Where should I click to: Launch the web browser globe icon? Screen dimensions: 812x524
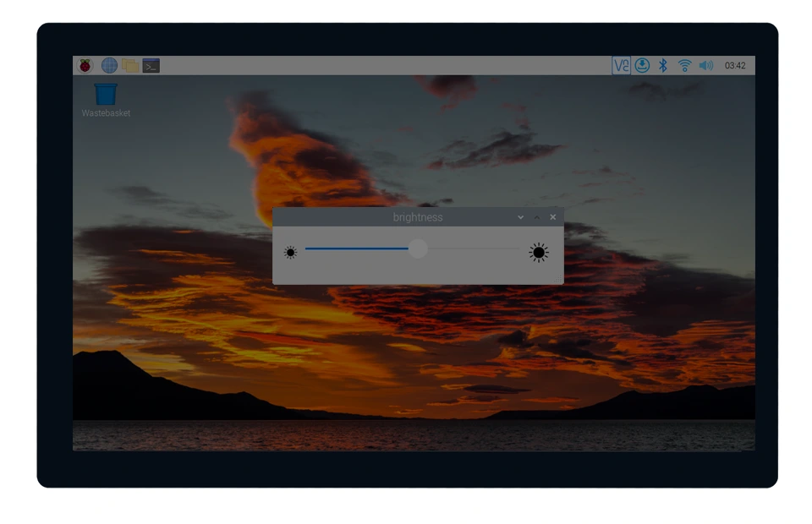(x=109, y=65)
